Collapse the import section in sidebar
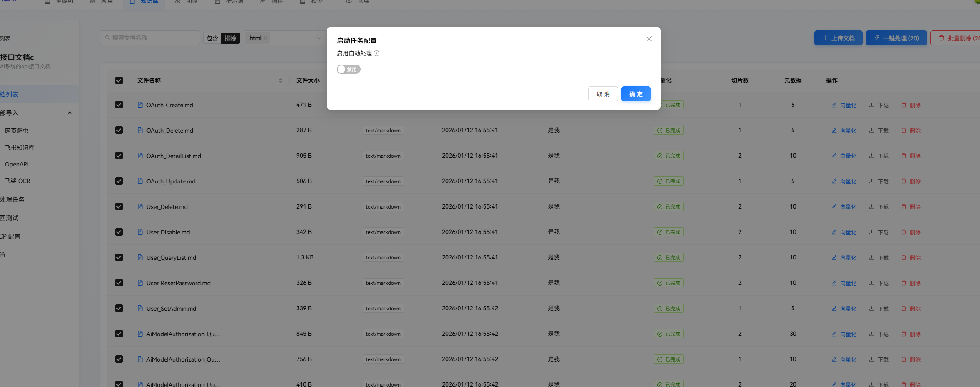The height and width of the screenshot is (387, 980). tap(70, 113)
